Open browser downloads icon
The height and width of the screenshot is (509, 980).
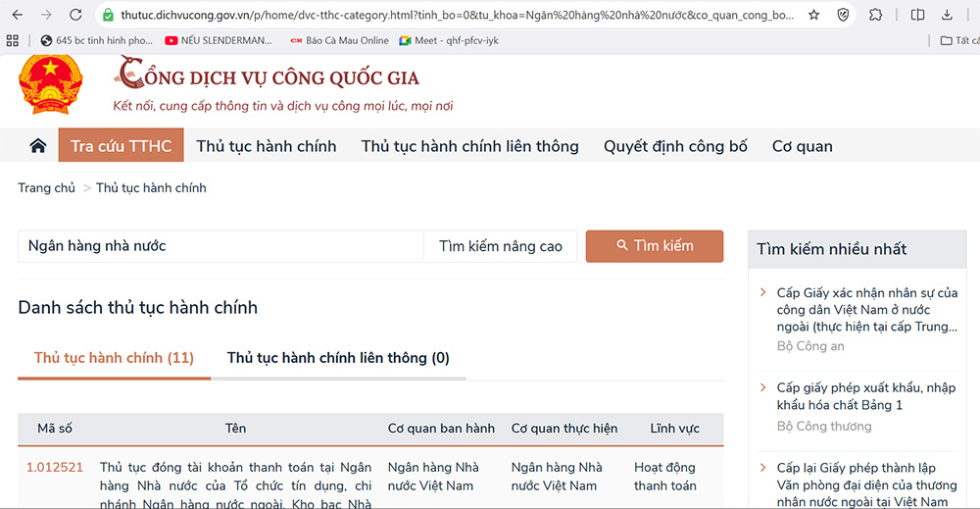[x=946, y=15]
